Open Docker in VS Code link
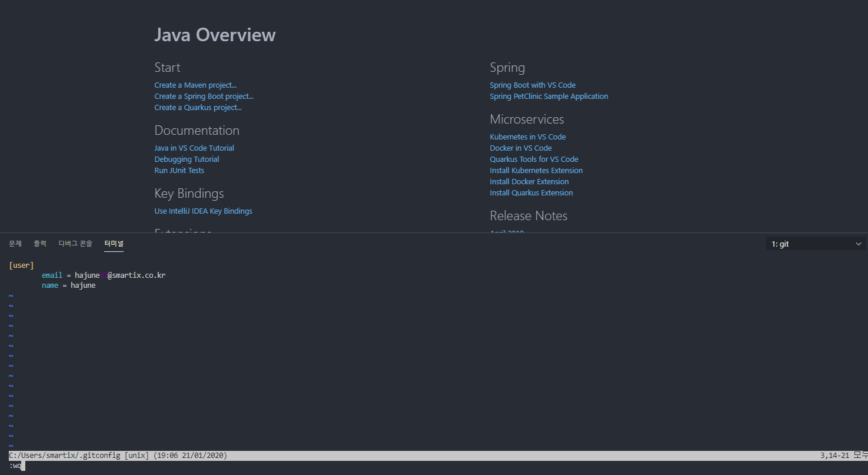Image resolution: width=868 pixels, height=475 pixels. (x=521, y=148)
